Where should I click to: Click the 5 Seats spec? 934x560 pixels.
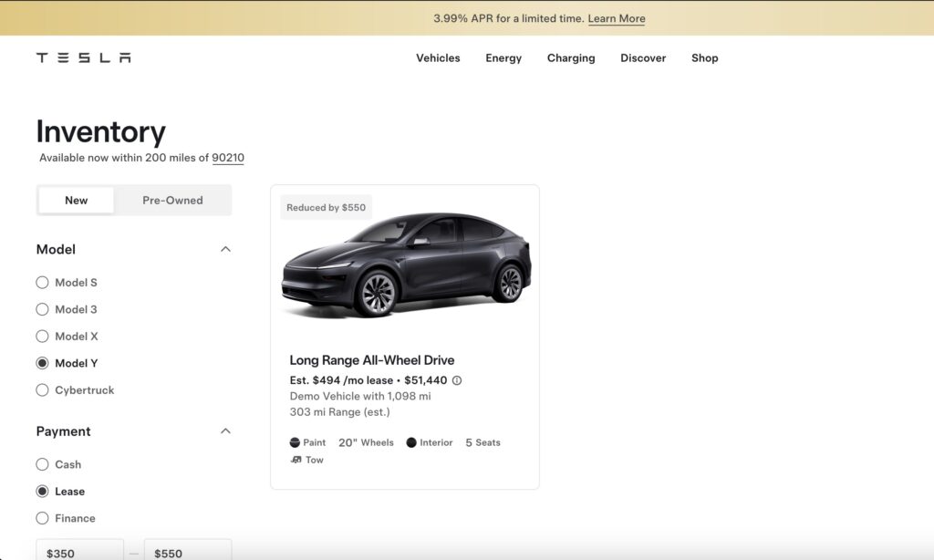click(483, 442)
